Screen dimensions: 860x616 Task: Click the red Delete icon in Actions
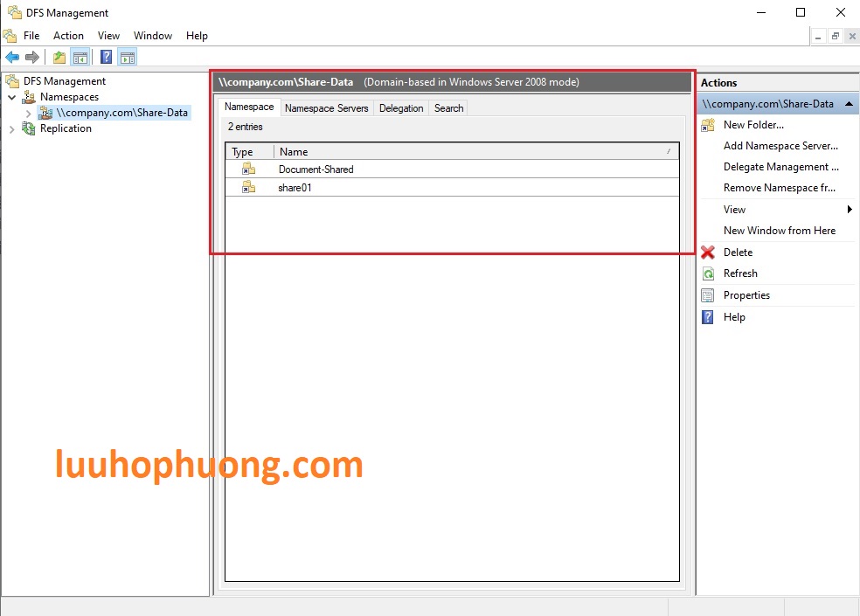(707, 253)
